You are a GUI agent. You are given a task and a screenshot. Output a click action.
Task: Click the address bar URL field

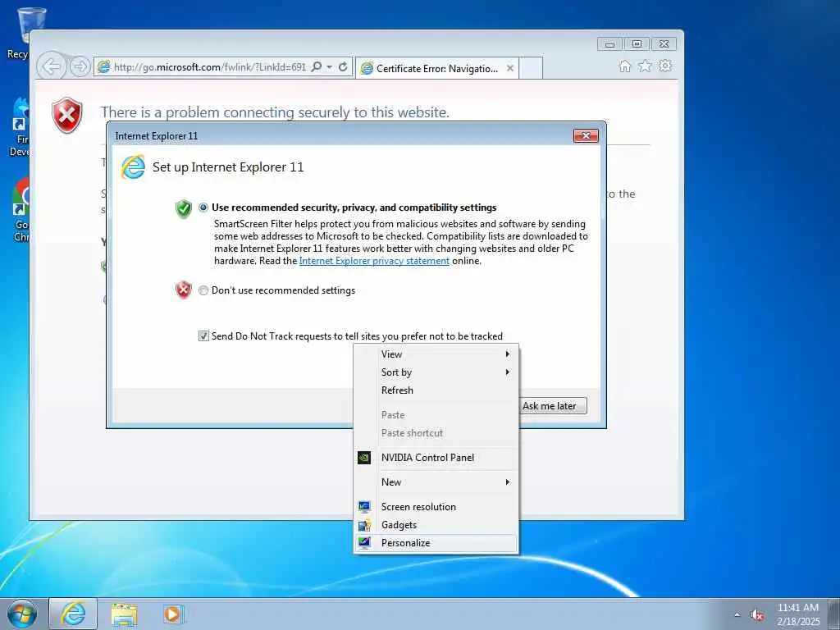coord(209,67)
